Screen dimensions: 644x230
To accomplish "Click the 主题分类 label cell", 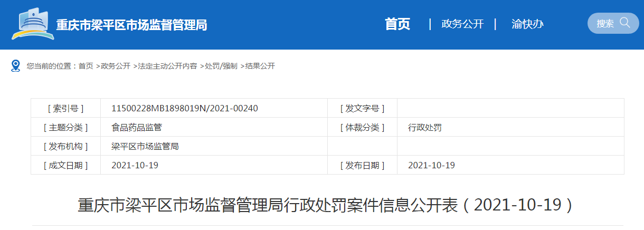I will click(x=66, y=127).
